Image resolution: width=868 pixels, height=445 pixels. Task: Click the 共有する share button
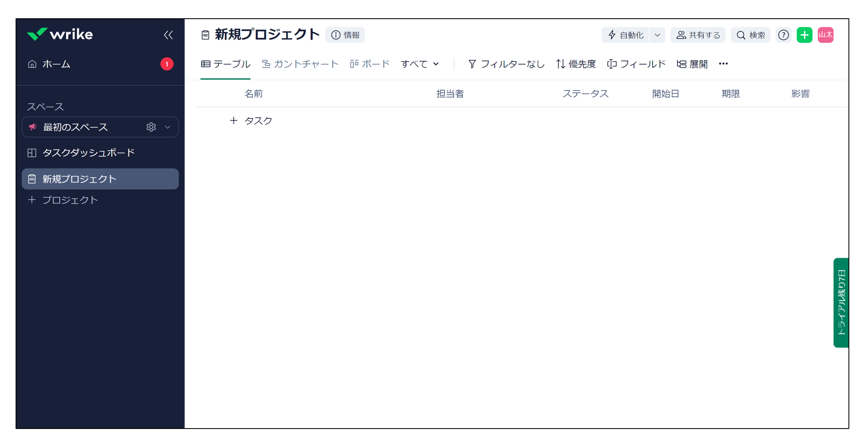(698, 35)
